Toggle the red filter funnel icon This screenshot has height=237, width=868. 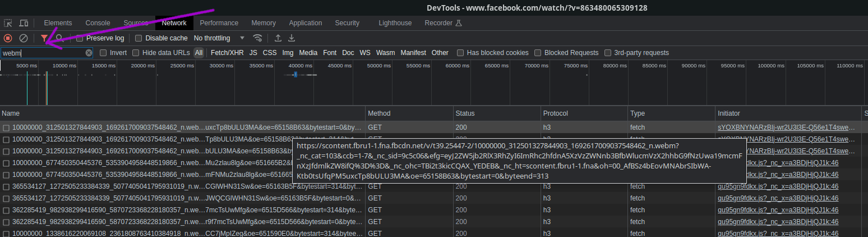point(44,38)
